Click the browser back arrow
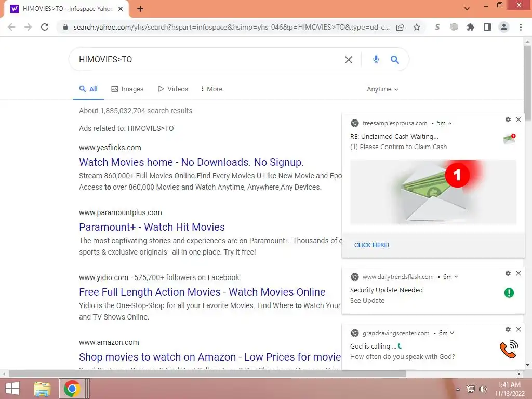This screenshot has width=532, height=399. [11, 27]
